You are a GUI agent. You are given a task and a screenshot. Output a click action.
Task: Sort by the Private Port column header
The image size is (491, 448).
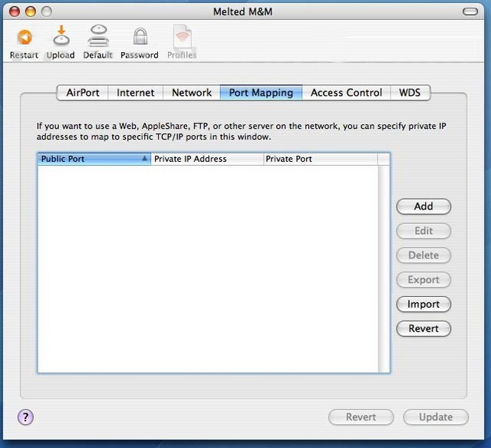(x=321, y=159)
